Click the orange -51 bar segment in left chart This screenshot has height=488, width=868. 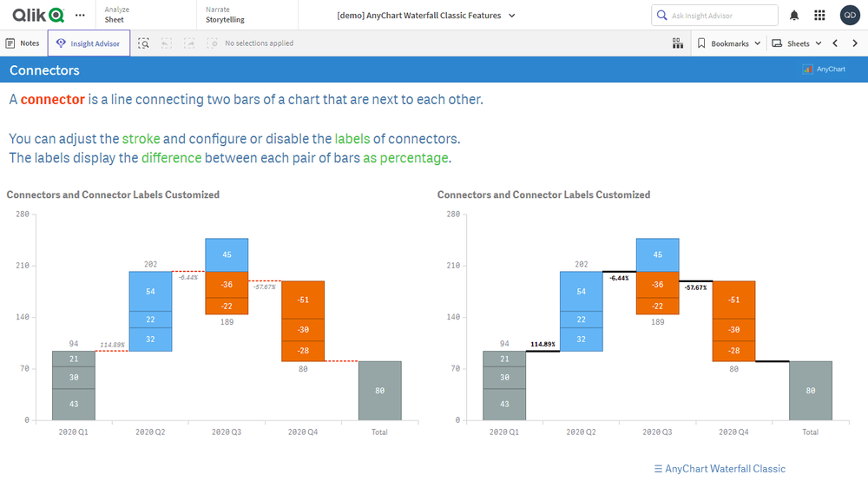[x=302, y=300]
